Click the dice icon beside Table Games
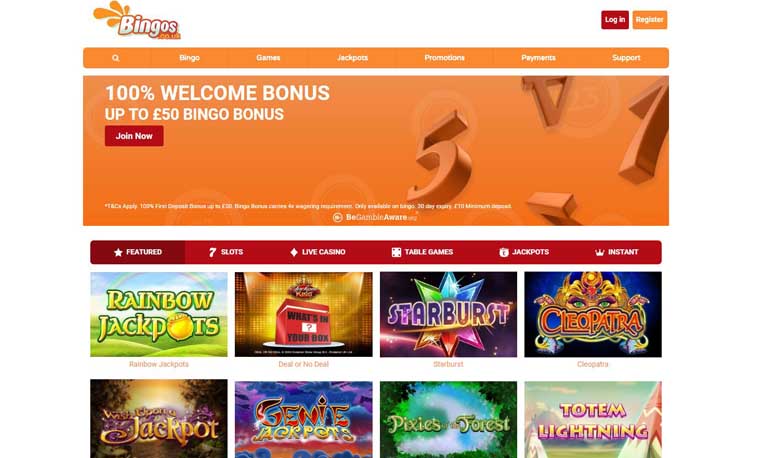 pyautogui.click(x=396, y=252)
